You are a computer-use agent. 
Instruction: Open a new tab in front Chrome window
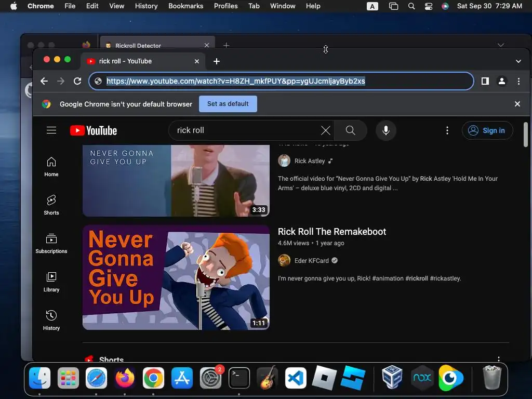coord(217,61)
